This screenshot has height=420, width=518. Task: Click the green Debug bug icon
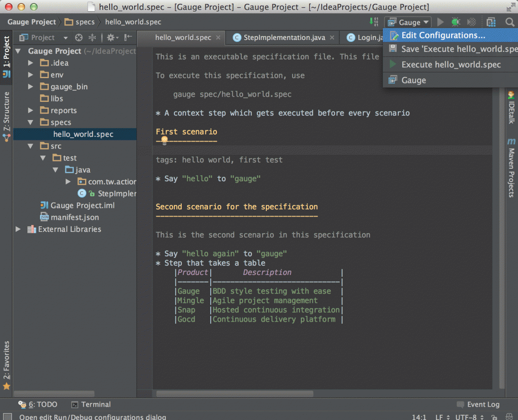[x=456, y=22]
